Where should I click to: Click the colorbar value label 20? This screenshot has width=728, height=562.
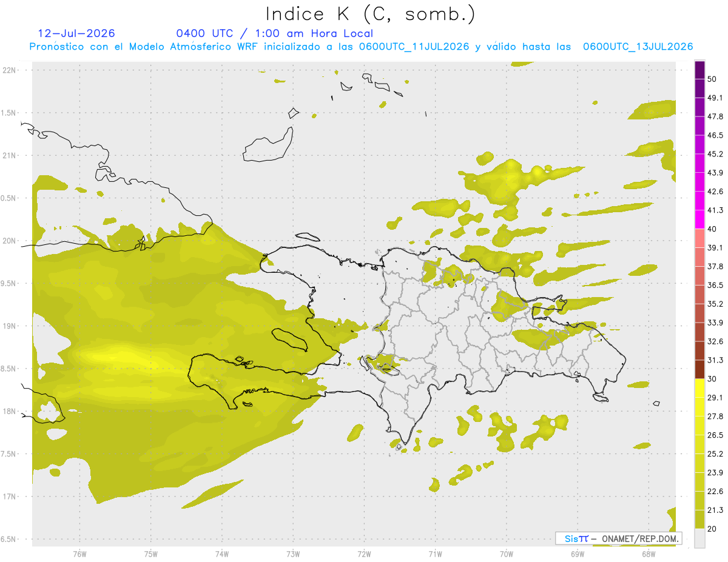click(x=712, y=529)
